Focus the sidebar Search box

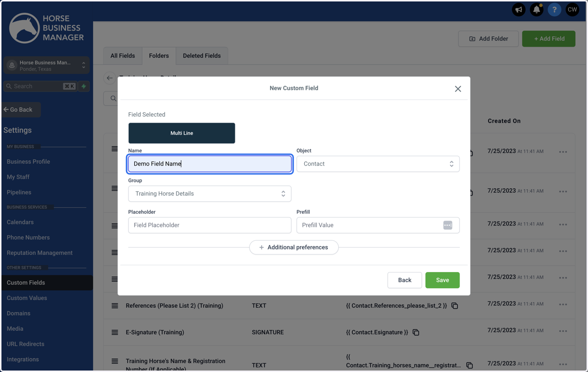click(x=41, y=86)
